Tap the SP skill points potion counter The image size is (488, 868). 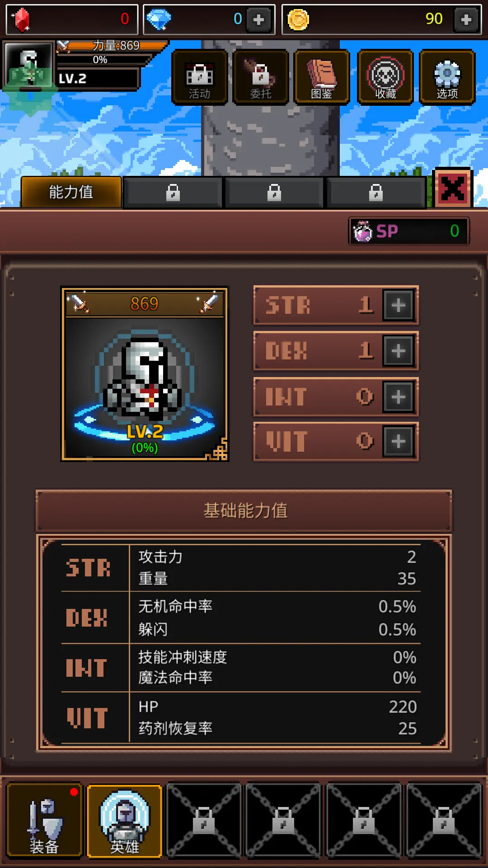click(409, 231)
